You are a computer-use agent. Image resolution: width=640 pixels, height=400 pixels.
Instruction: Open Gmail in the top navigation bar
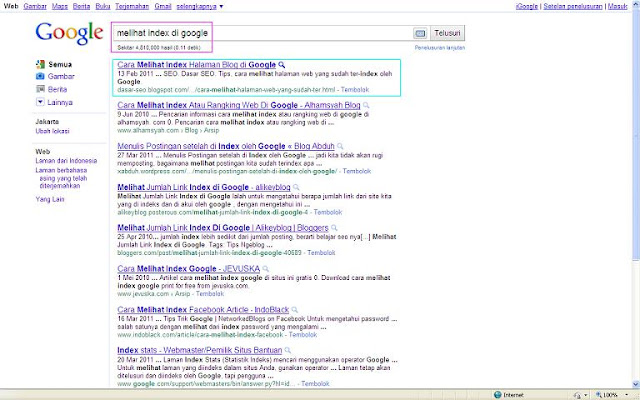(x=163, y=7)
